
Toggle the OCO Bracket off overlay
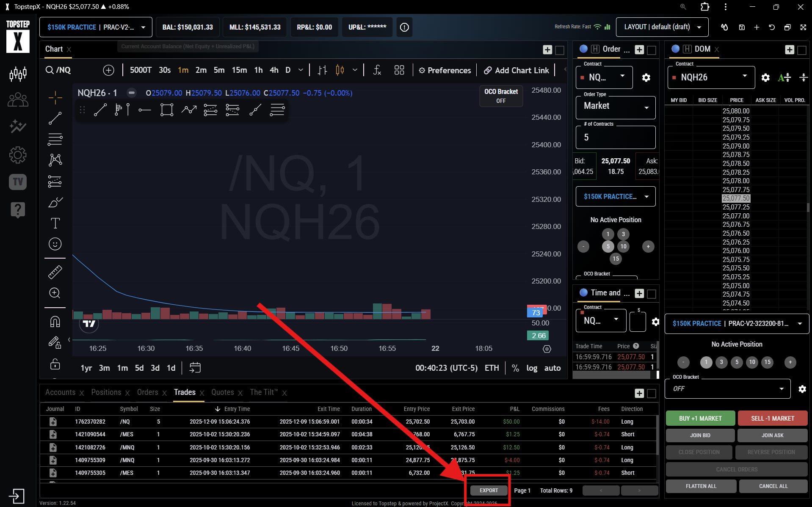point(501,96)
